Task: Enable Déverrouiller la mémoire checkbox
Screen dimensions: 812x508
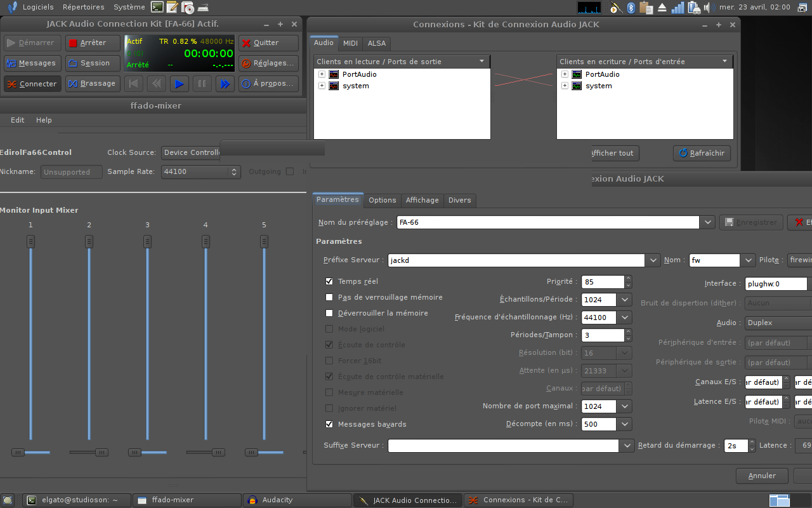Action: pyautogui.click(x=329, y=313)
